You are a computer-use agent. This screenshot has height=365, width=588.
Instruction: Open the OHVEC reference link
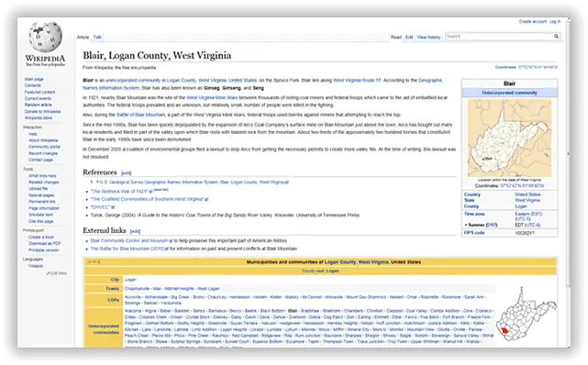click(101, 207)
